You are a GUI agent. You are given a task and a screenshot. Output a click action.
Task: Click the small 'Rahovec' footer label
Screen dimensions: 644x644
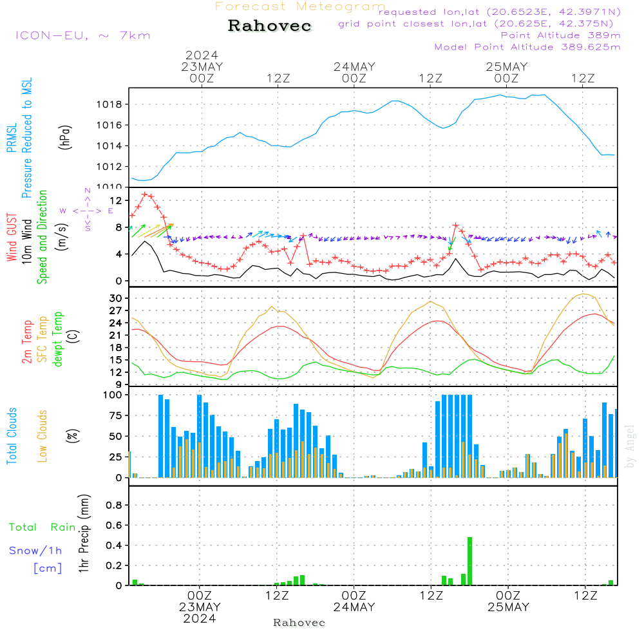point(299,623)
